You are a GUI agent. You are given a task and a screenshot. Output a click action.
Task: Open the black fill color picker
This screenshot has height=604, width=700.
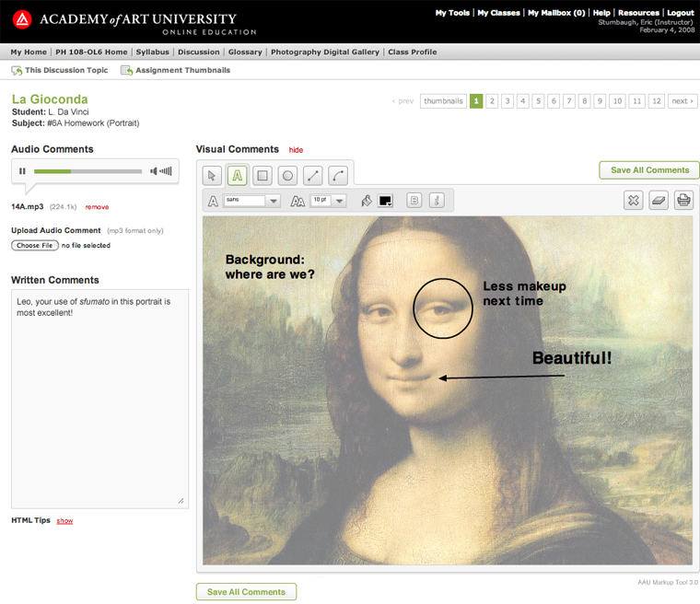385,201
